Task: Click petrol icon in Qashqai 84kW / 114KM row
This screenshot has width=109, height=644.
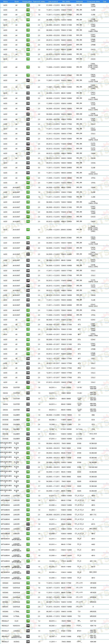Action: click(28, 588)
